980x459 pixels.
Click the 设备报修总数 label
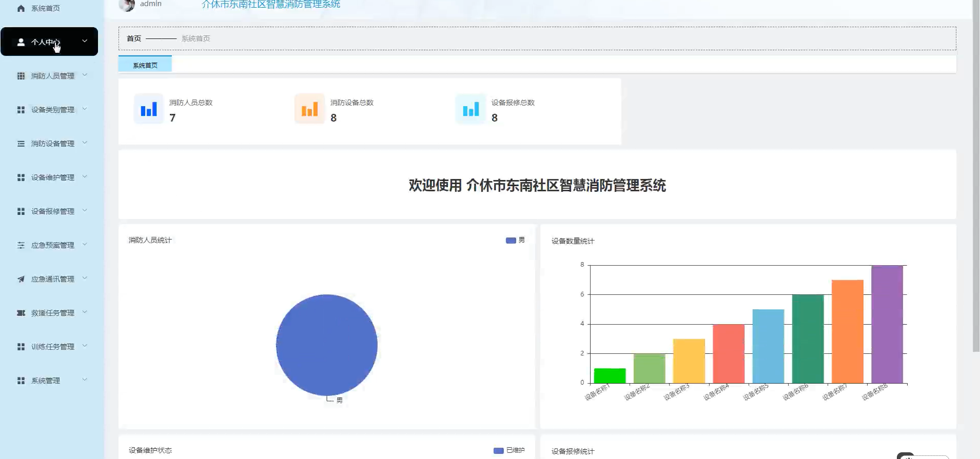(x=513, y=103)
